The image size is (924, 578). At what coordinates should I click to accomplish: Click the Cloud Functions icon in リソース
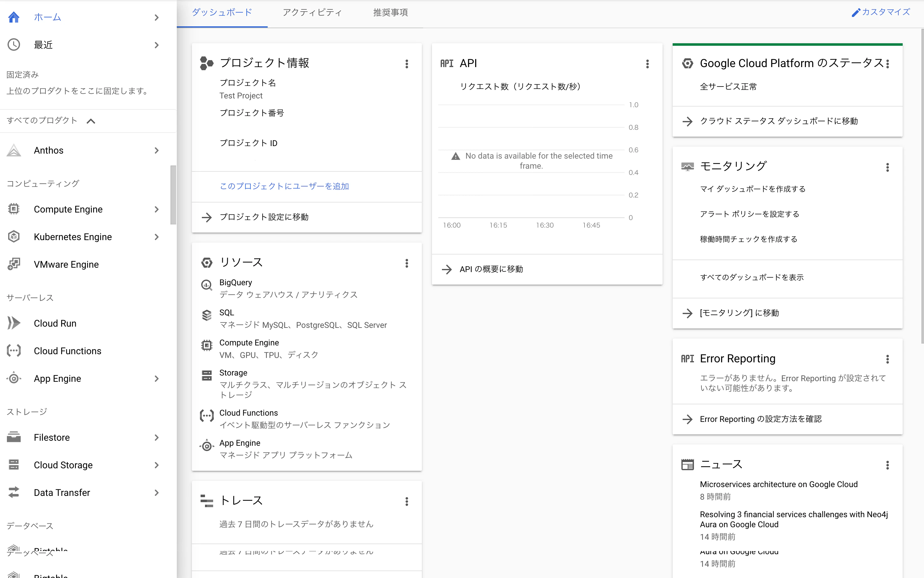pos(207,416)
